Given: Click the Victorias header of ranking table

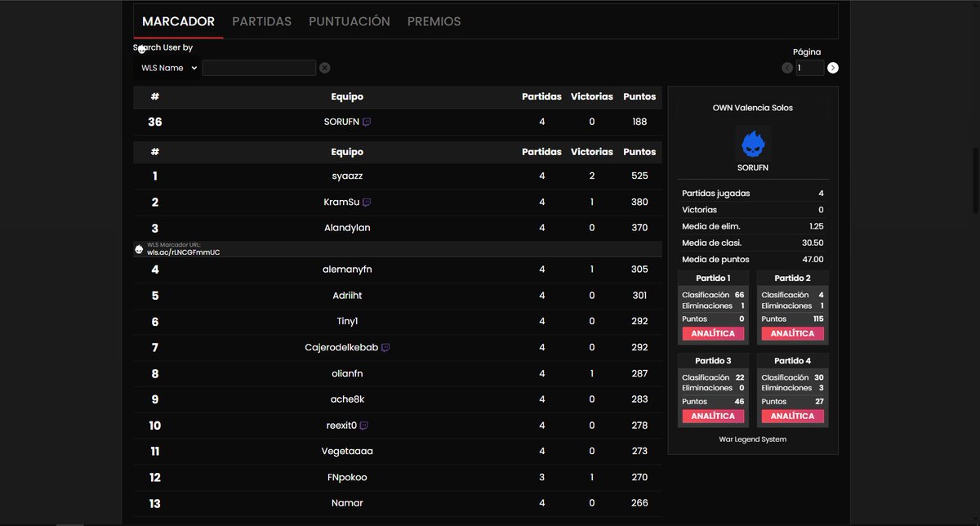Looking at the screenshot, I should pos(592,152).
